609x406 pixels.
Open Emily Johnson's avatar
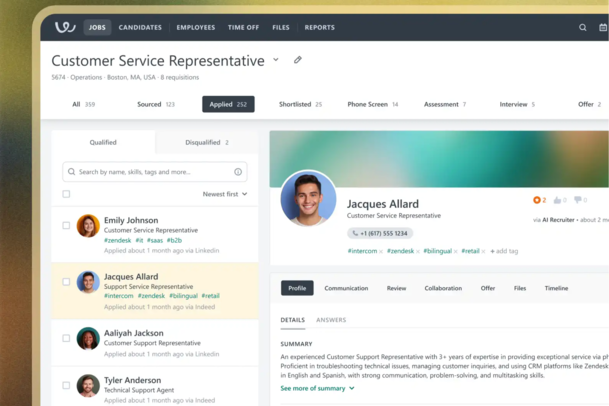(x=88, y=226)
